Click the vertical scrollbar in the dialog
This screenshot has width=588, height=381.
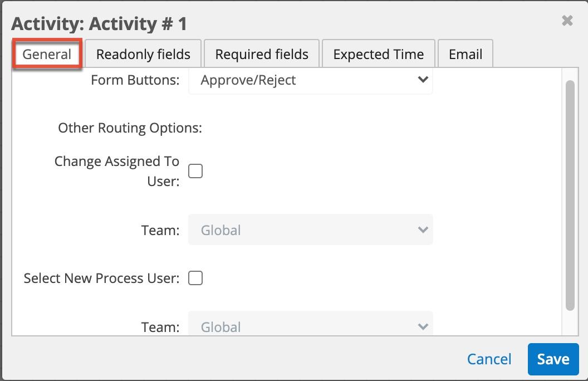tap(570, 195)
